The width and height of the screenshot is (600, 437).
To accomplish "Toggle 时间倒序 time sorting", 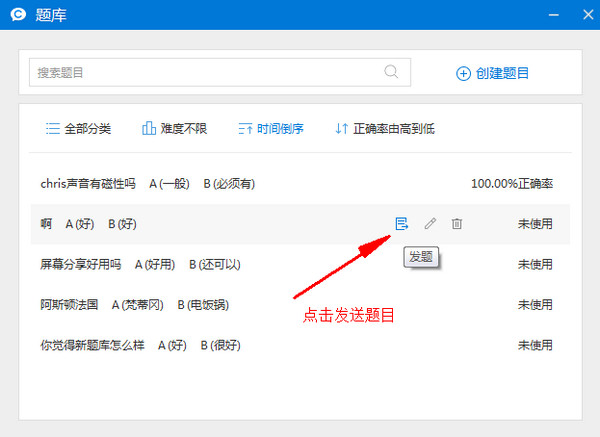I will (270, 129).
